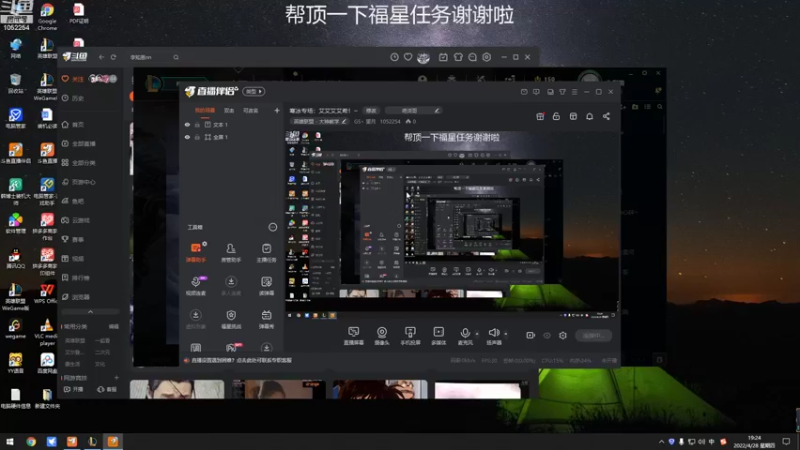Viewport: 800px width, 450px height.
Task: Add a 直播屏幕 screen capture source
Action: pyautogui.click(x=354, y=336)
